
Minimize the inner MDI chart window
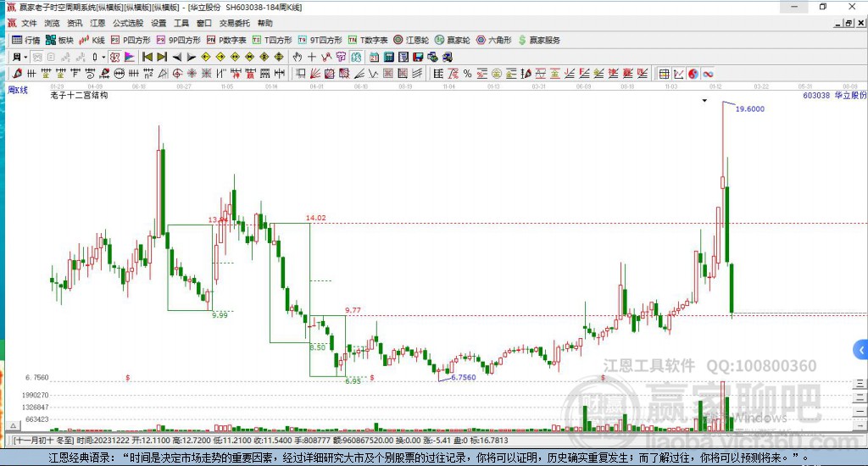838,23
